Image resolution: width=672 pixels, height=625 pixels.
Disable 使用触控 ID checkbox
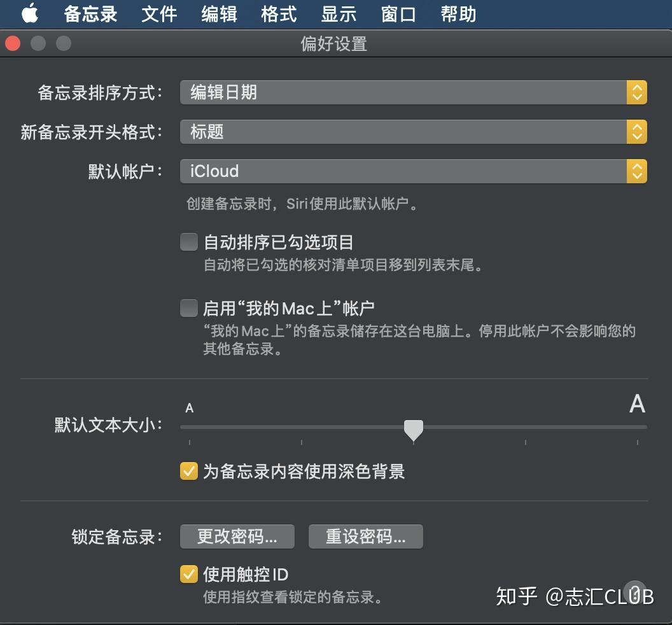click(x=189, y=574)
